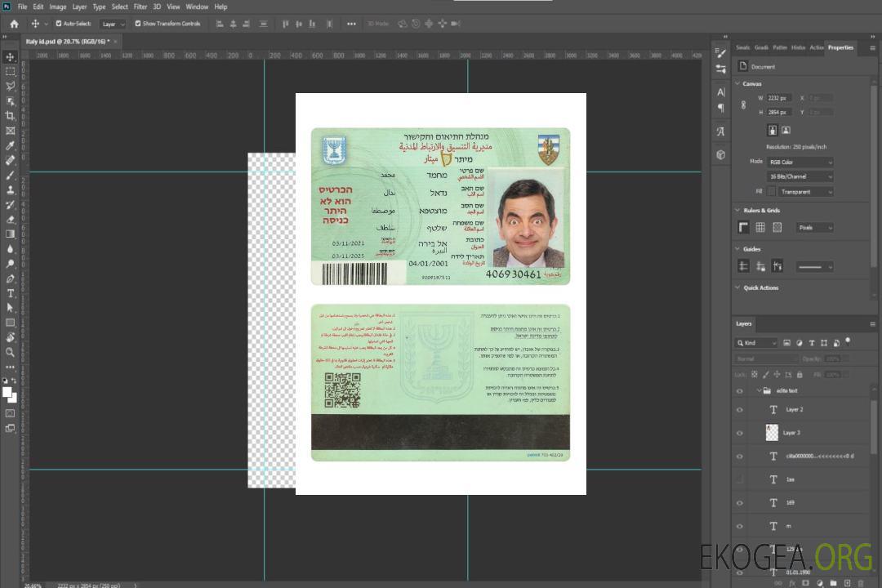Hide Layer 3 visibility eye
882x588 pixels.
[740, 434]
